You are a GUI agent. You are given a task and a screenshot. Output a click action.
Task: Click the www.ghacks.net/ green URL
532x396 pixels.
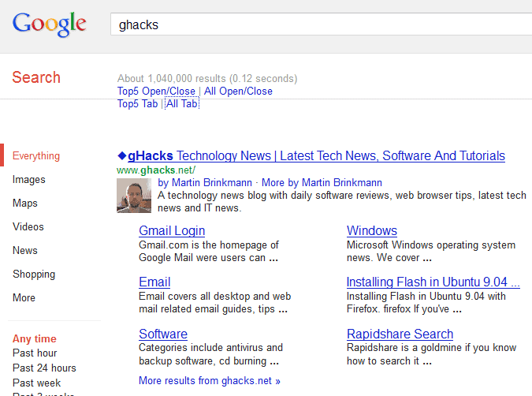tap(156, 170)
